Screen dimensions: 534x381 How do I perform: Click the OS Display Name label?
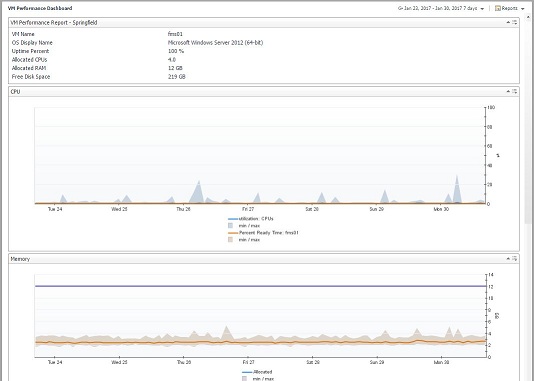coord(32,43)
